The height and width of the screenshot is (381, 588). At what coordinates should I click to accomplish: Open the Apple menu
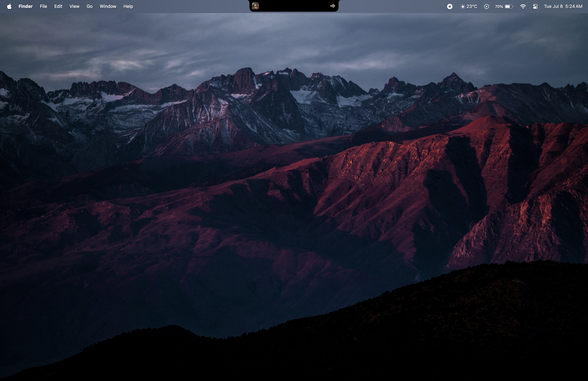(x=9, y=6)
